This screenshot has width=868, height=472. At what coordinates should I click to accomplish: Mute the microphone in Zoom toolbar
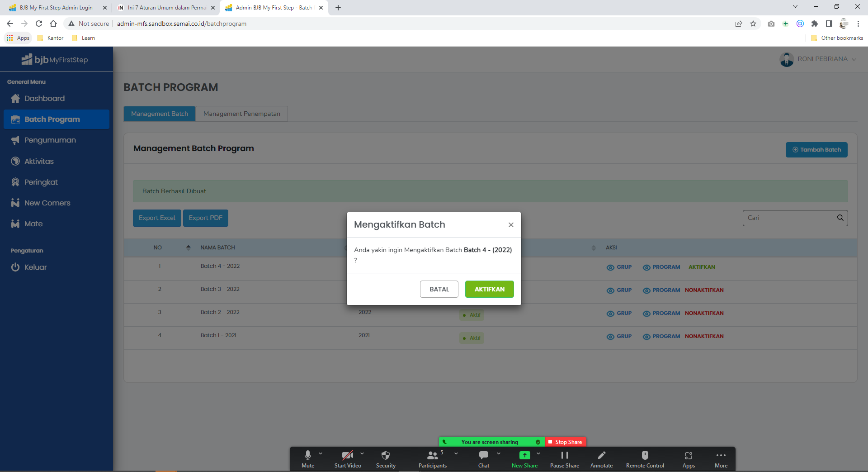308,459
